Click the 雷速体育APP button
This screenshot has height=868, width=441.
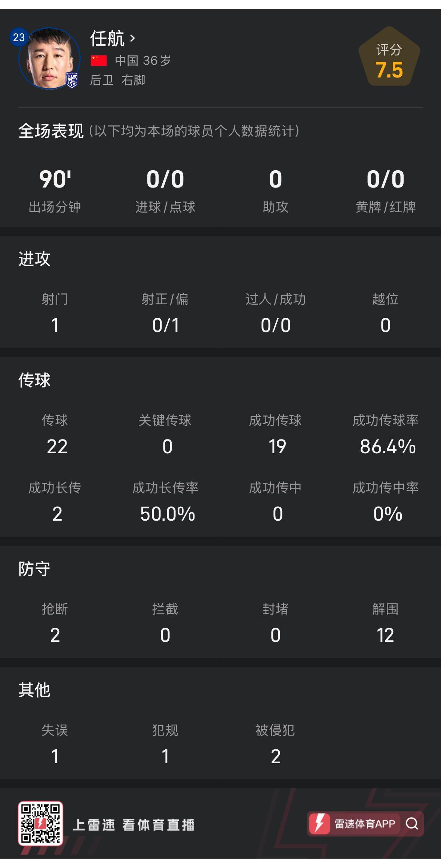click(x=365, y=824)
